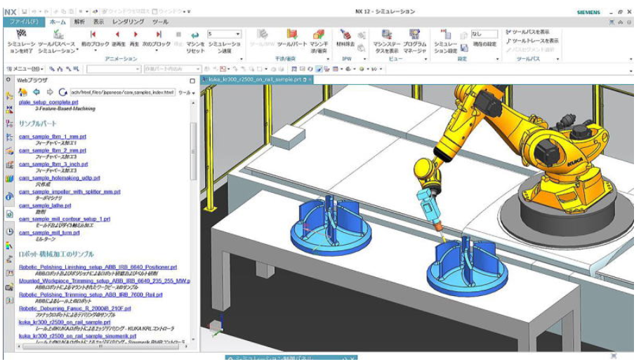
Task: Switch to the ホーム ribbon tab
Action: (58, 22)
